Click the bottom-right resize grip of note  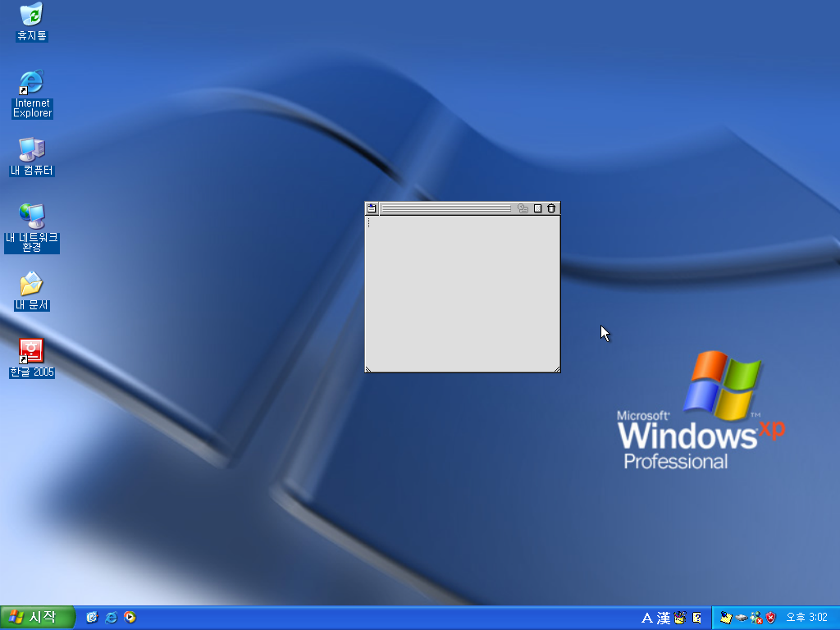tap(557, 369)
